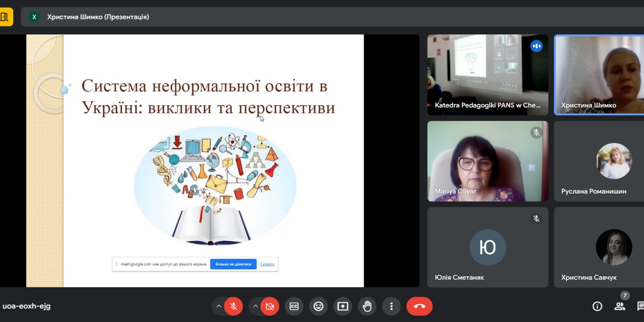Show the participants list
The height and width of the screenshot is (322, 644).
pos(620,306)
